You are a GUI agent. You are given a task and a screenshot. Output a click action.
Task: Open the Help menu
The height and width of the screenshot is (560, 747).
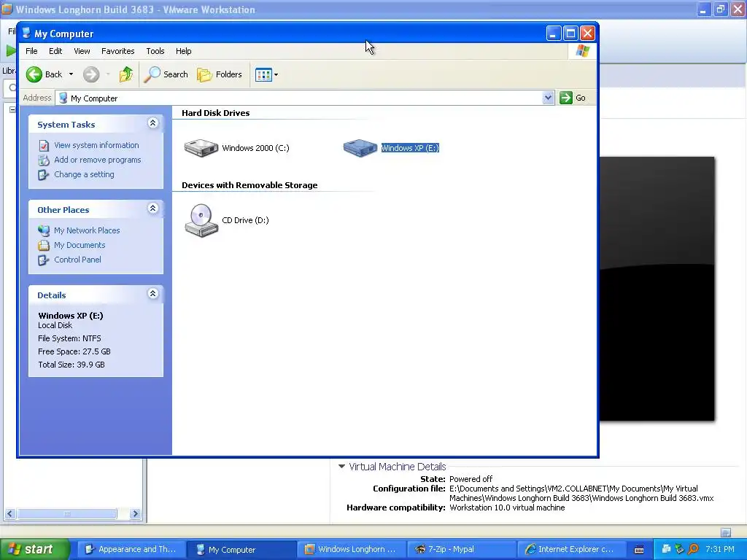(x=183, y=51)
